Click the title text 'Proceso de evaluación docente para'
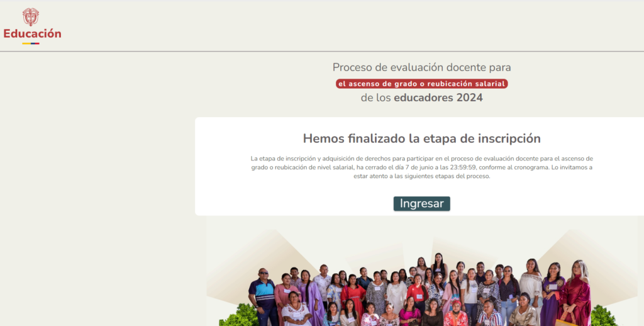 tap(421, 67)
